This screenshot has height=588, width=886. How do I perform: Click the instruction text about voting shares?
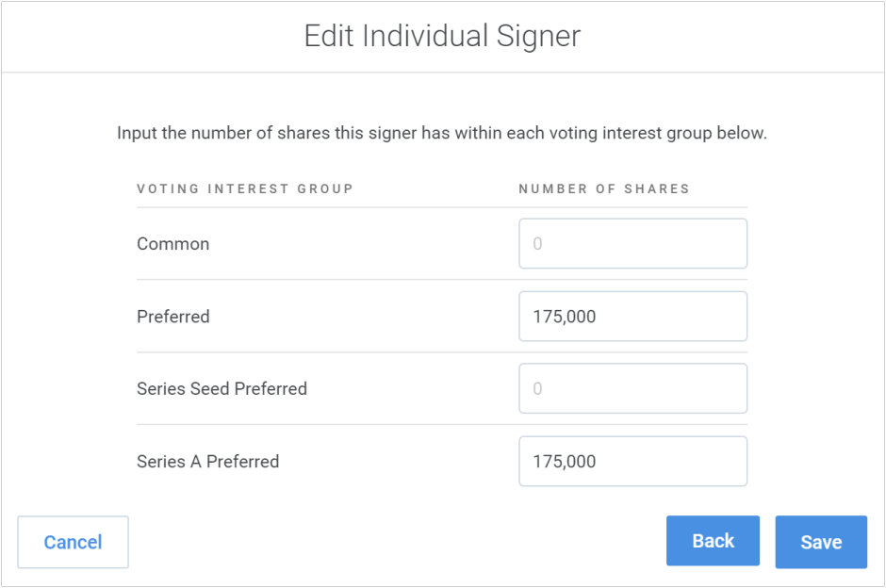click(442, 133)
